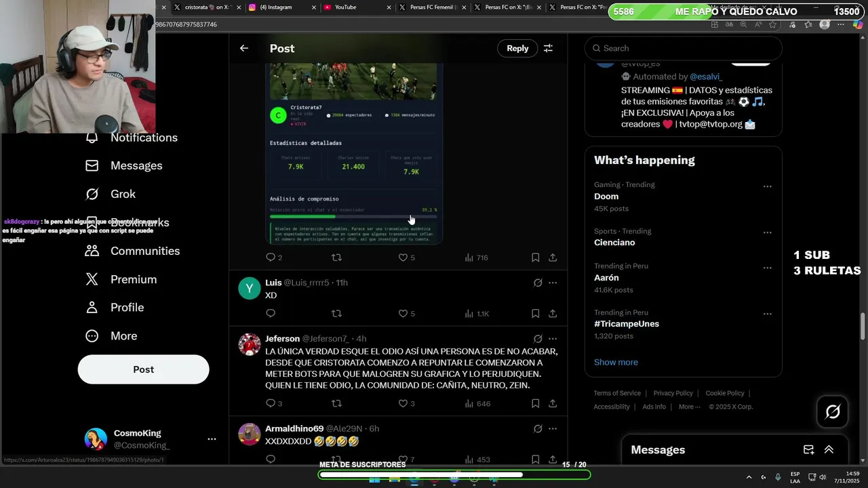Open more options on Armaldhino69's comment
Screen dimensions: 868x488
tap(553, 429)
